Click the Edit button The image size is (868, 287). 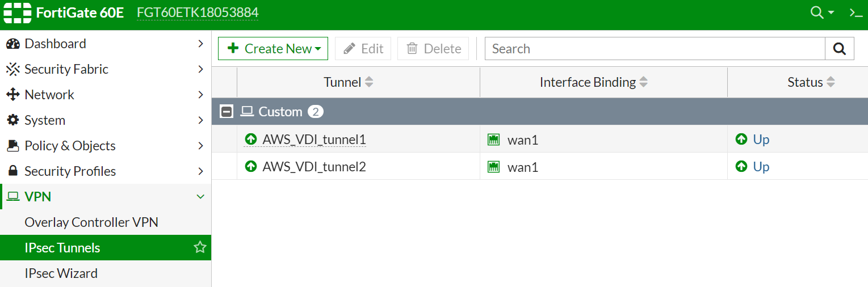(x=363, y=49)
